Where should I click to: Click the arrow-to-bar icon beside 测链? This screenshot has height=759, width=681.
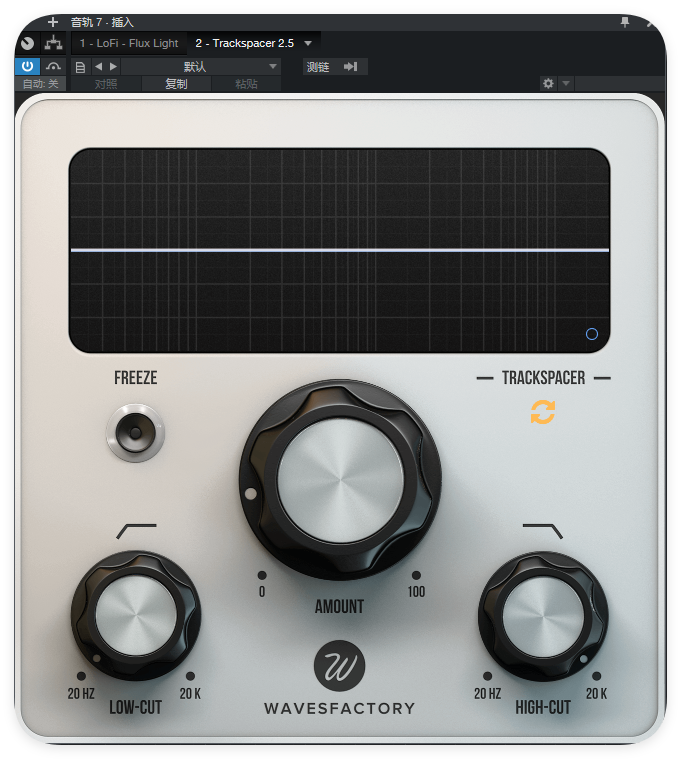350,66
